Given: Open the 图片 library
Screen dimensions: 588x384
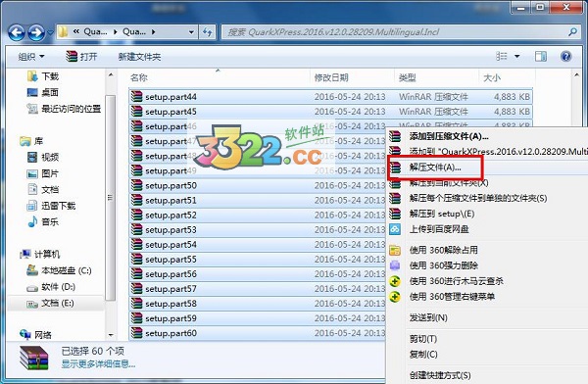Looking at the screenshot, I should coord(43,173).
